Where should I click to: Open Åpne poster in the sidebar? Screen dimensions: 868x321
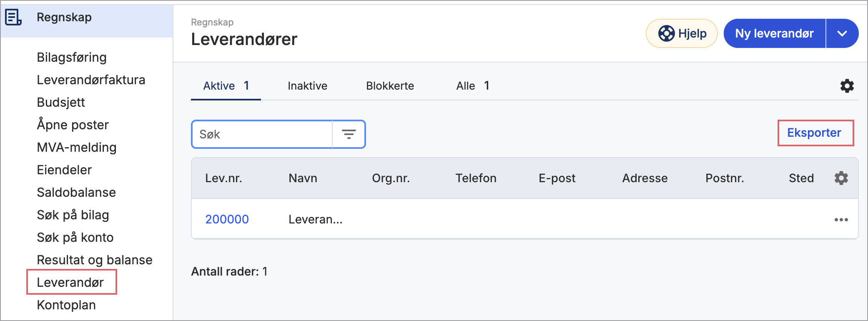pos(73,125)
